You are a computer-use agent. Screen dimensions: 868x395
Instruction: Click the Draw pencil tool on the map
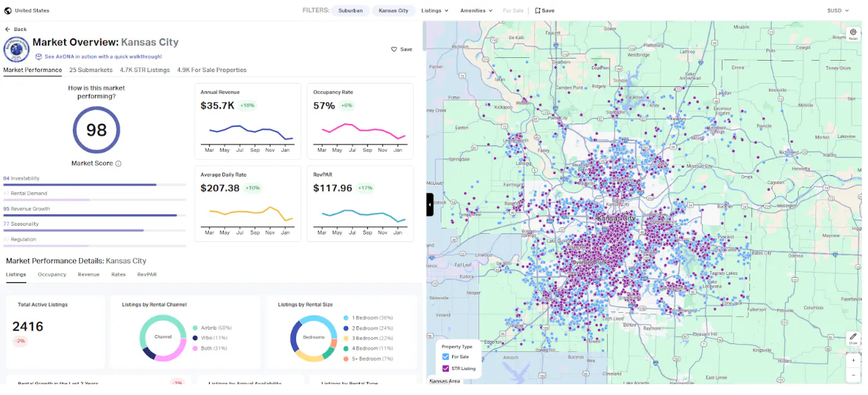[853, 338]
